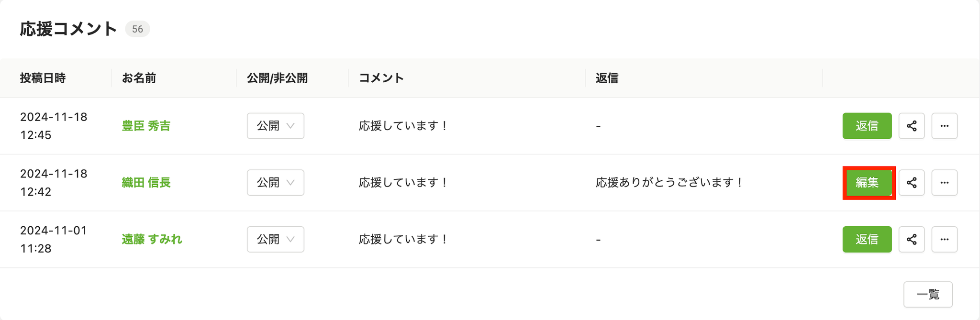Open the profile link for 遠藤 すみれ
This screenshot has width=980, height=320.
tap(152, 239)
